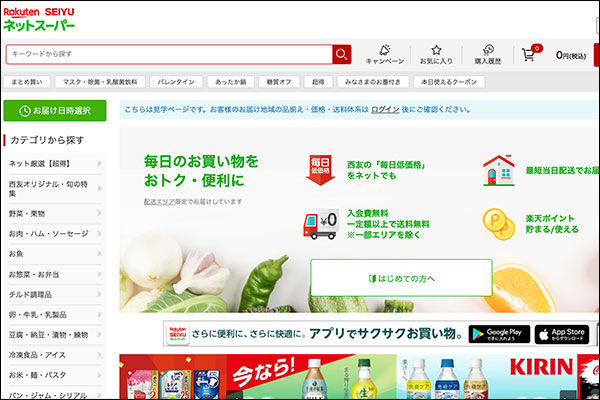The image size is (600, 400).
Task: Expand ネット厳選【超得】 category
Action: click(x=55, y=164)
